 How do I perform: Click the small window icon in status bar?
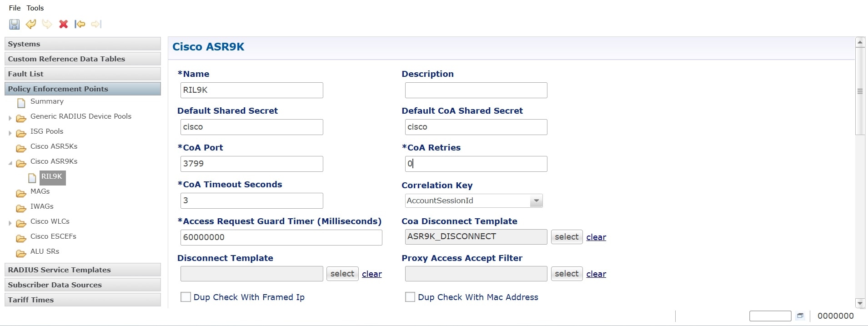[800, 316]
